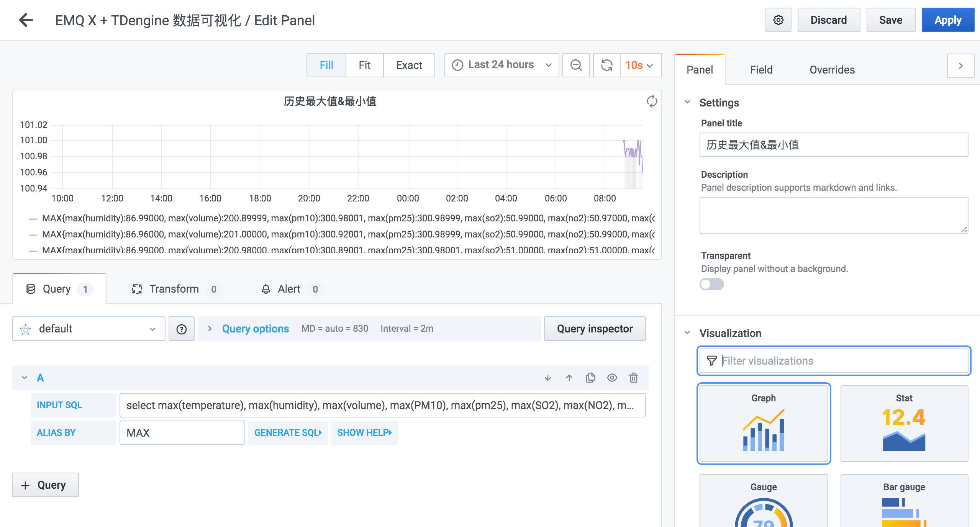The image size is (980, 527).
Task: Delete query A with trash icon
Action: point(634,378)
